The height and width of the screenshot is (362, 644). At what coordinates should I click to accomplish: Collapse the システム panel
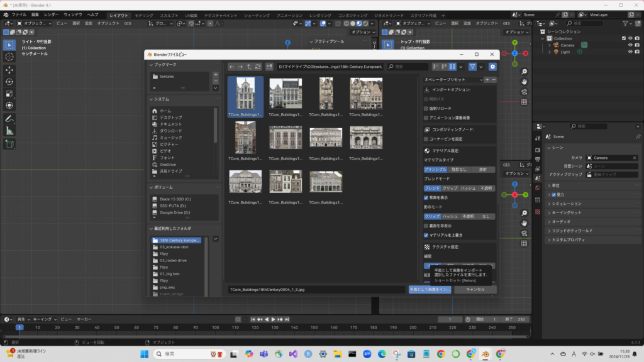[151, 99]
